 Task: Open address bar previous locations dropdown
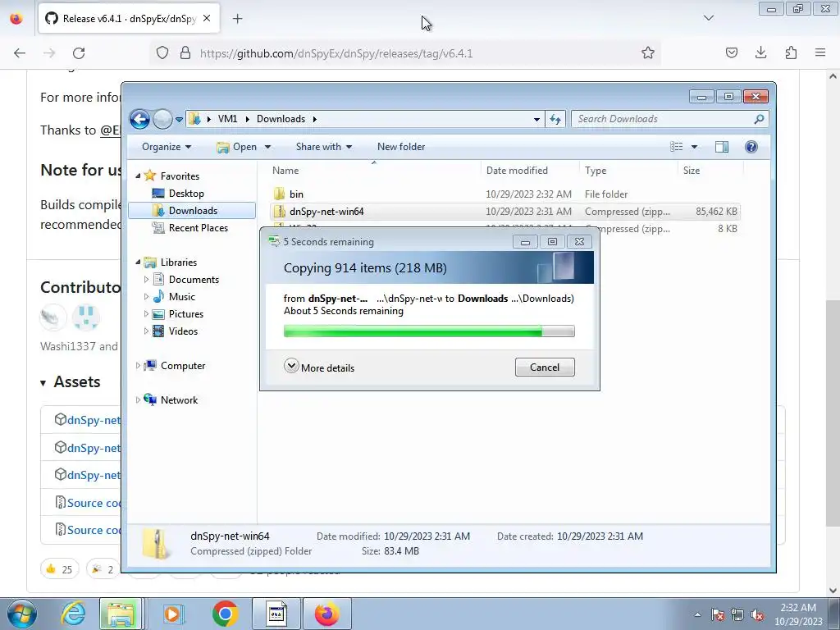tap(536, 120)
